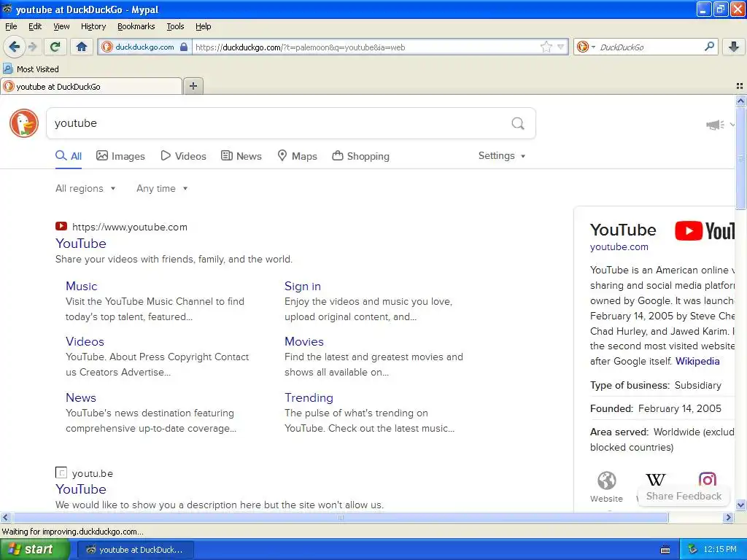The image size is (747, 560).
Task: Open the View menu
Action: [61, 26]
